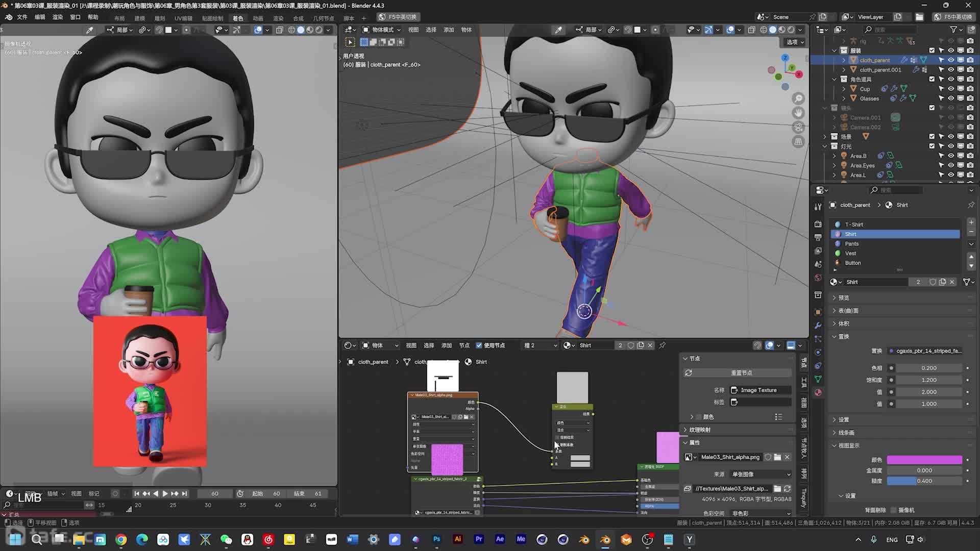Hide cloth_parent in viewport via eye icon

(950, 60)
